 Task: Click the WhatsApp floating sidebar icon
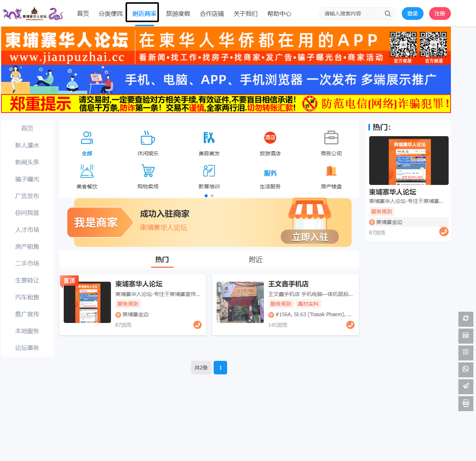[466, 369]
